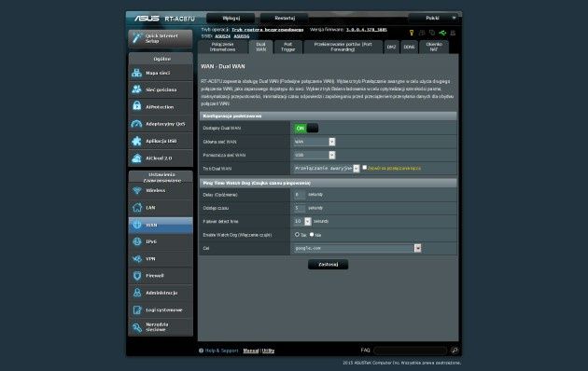Switch to the Okienko NAT tab
The height and width of the screenshot is (371, 588).
pyautogui.click(x=434, y=47)
